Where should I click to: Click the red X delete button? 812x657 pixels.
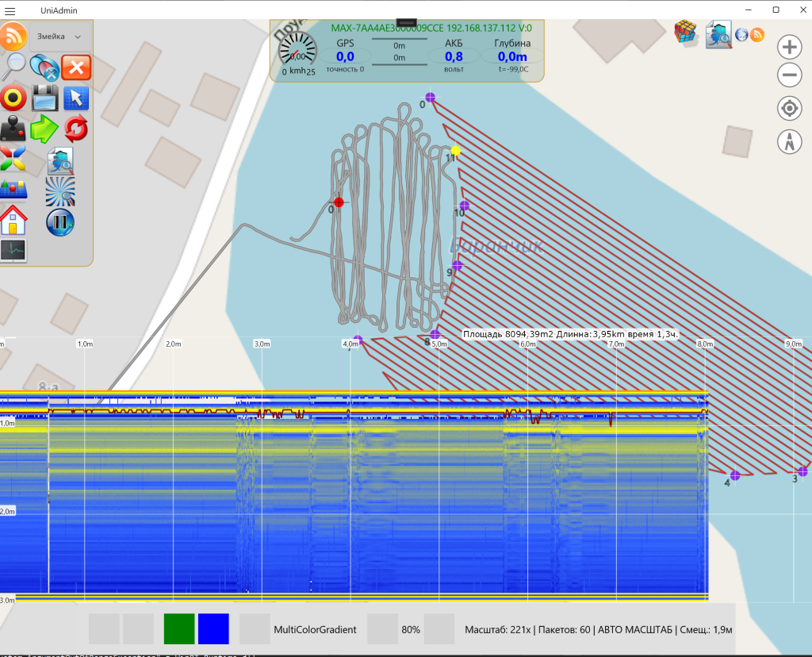pos(76,67)
